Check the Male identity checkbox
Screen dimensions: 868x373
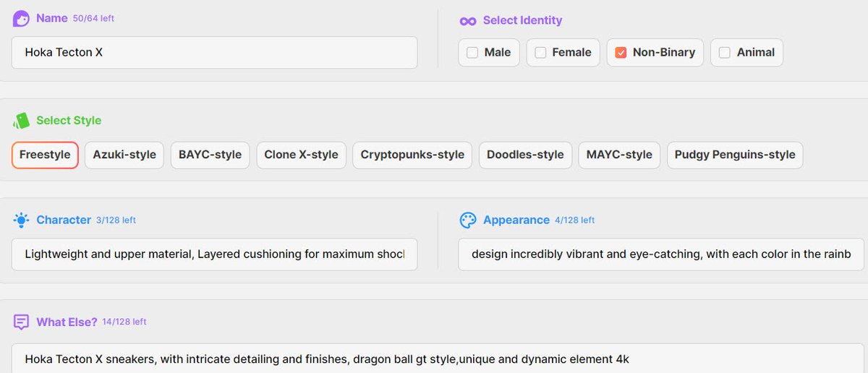click(x=472, y=52)
